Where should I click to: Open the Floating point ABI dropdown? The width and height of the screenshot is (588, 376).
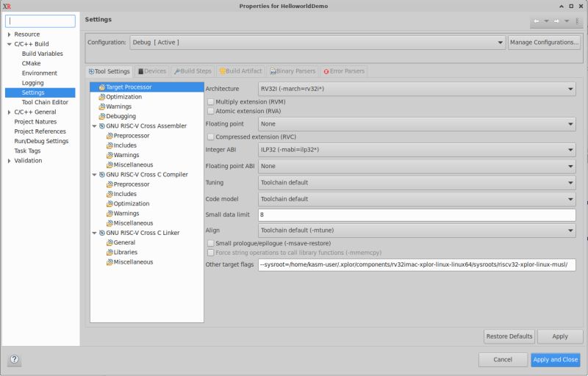[x=417, y=166]
